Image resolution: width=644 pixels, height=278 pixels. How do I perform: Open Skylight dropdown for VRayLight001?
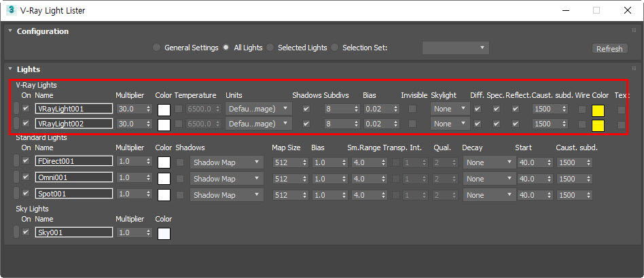point(450,109)
